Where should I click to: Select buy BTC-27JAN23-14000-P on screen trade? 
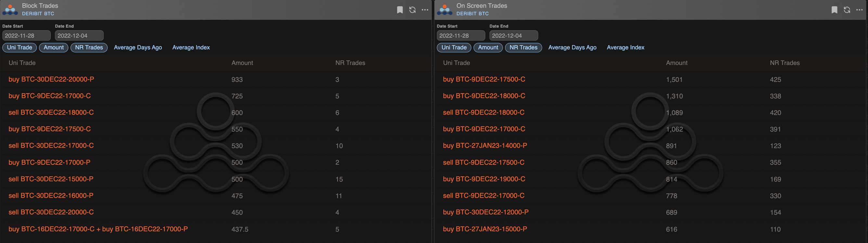485,145
